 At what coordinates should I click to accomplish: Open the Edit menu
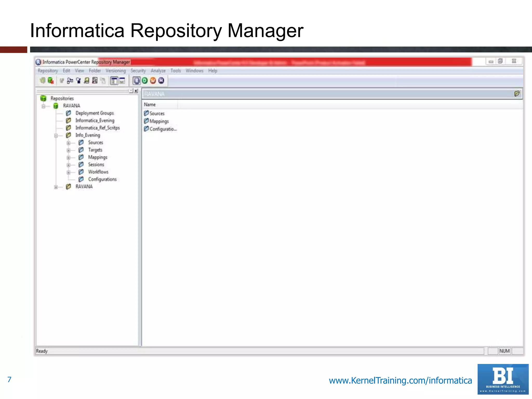coord(66,71)
